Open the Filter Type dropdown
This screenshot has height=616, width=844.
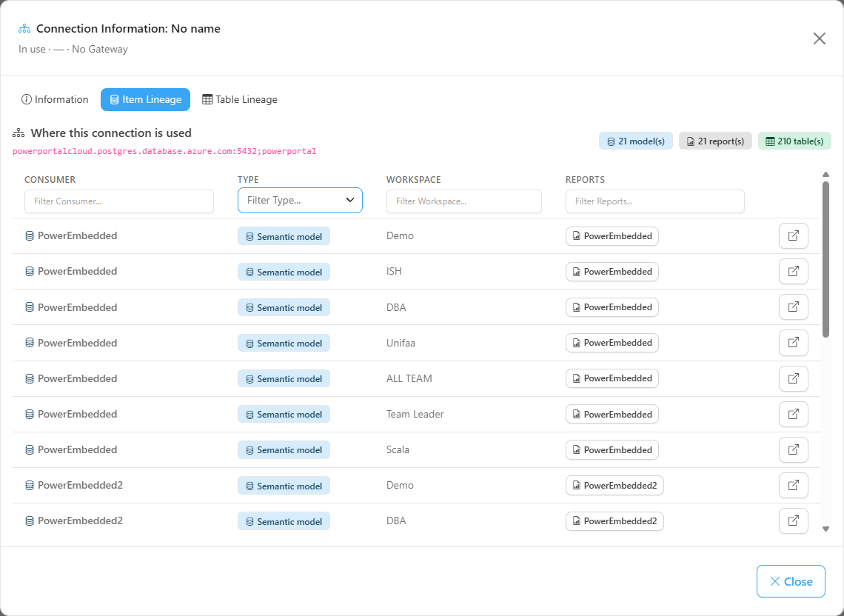point(300,201)
